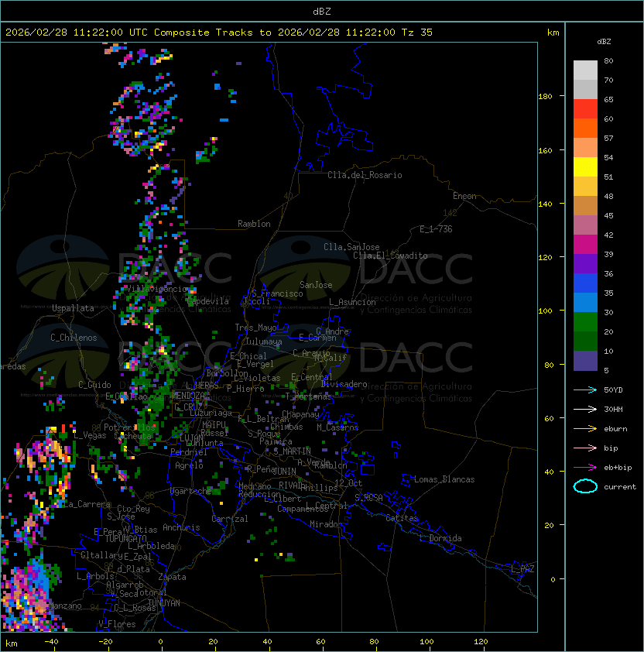Click the cyan 50YD arrow in legend
Viewport: 644px width, 652px height.
click(585, 390)
